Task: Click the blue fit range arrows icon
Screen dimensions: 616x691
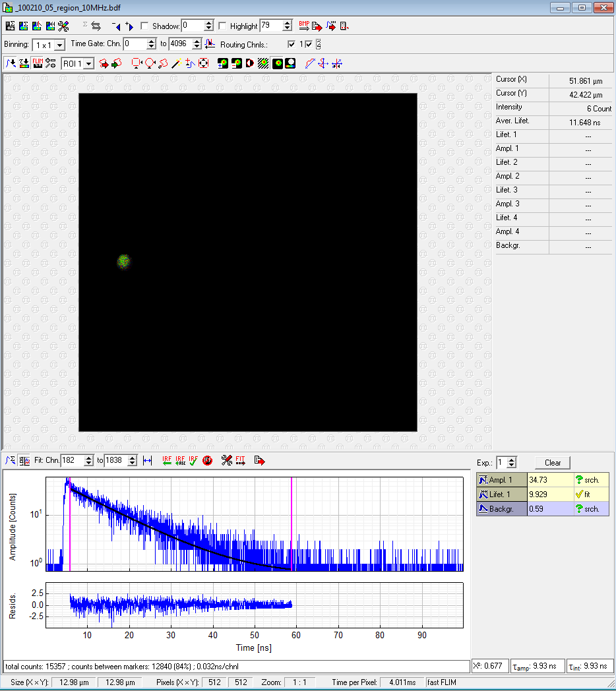Action: [147, 460]
